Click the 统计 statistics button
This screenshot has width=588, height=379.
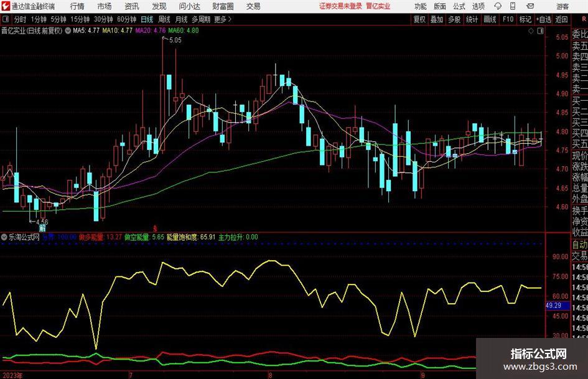[x=472, y=19]
